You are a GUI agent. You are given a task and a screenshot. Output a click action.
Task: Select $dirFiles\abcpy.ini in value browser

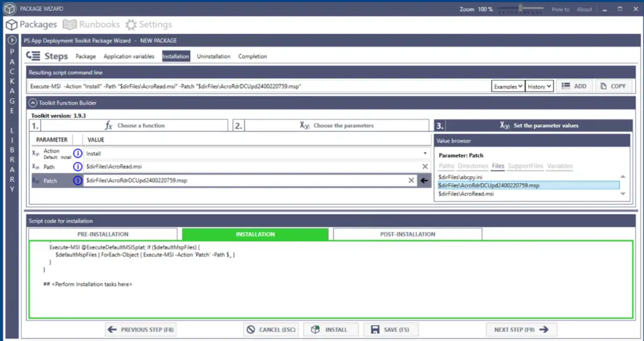point(528,177)
